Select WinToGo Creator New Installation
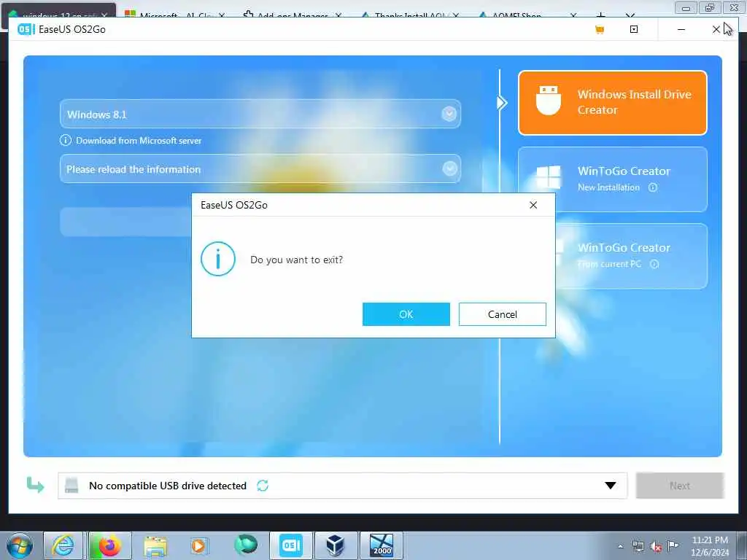The width and height of the screenshot is (747, 560). coord(612,179)
